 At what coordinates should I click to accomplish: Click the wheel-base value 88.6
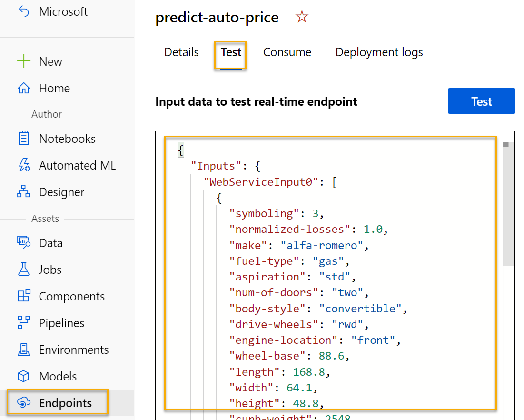(x=332, y=356)
